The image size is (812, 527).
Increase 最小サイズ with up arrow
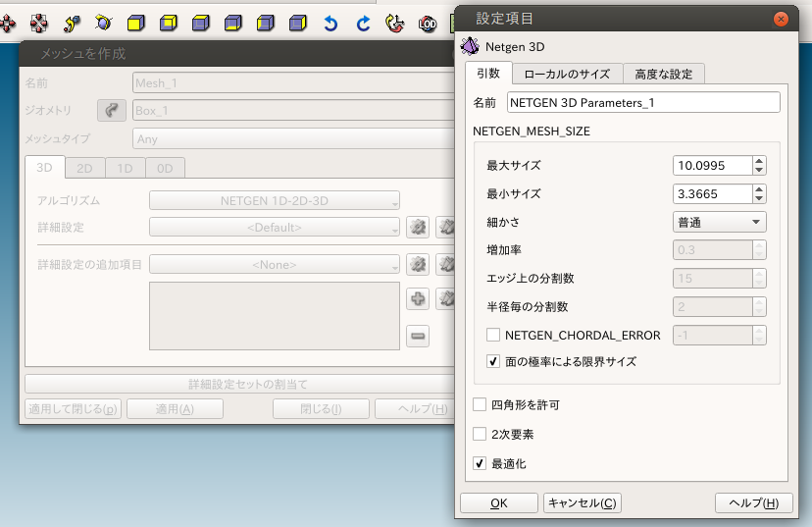click(x=759, y=189)
